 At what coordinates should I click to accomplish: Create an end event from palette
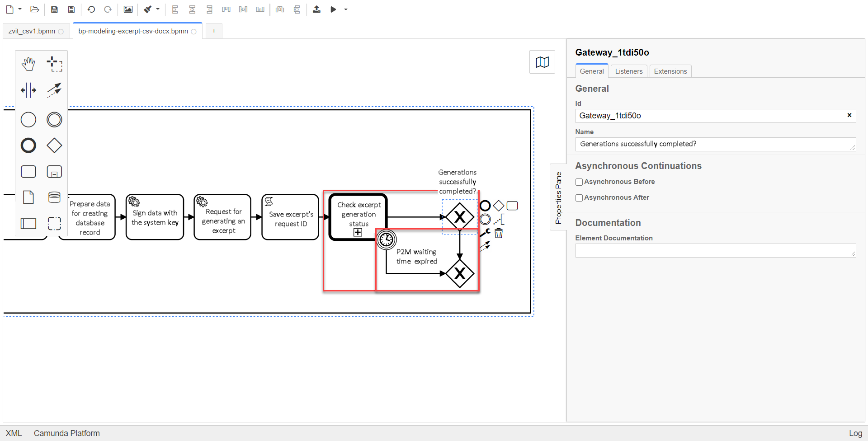point(28,145)
